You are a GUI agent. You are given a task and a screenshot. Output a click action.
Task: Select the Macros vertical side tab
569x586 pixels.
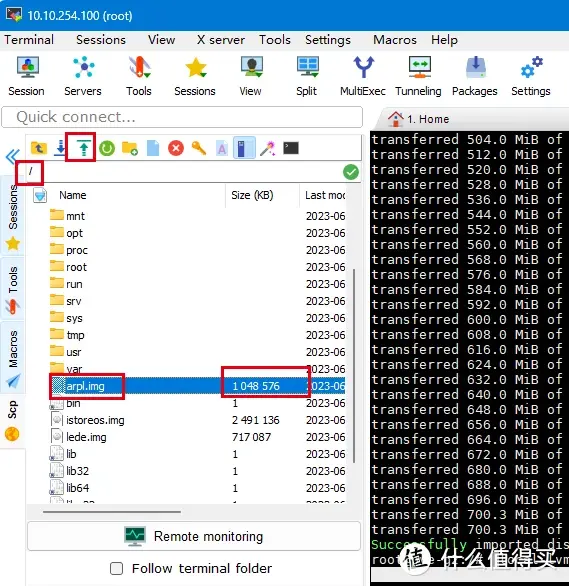click(x=13, y=357)
